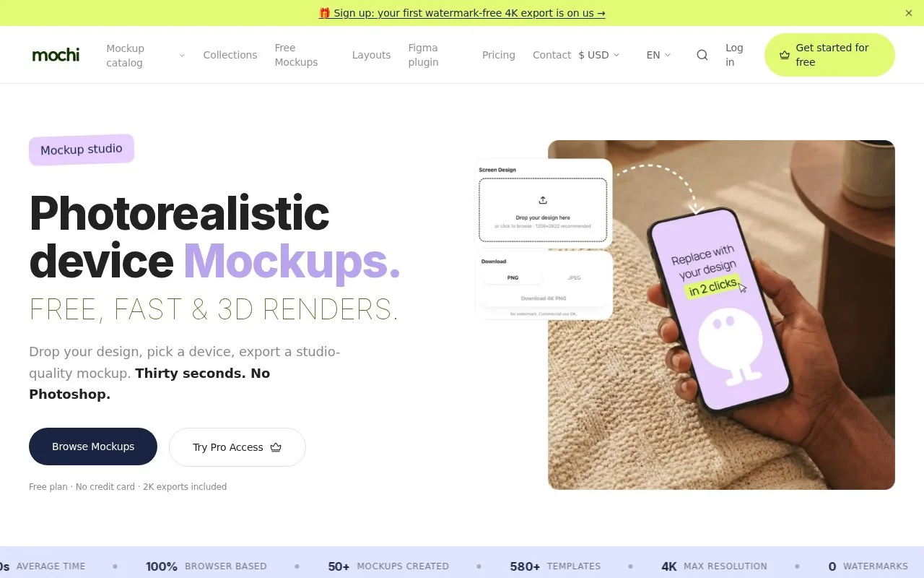
Task: Open the Pricing page
Action: coord(499,55)
